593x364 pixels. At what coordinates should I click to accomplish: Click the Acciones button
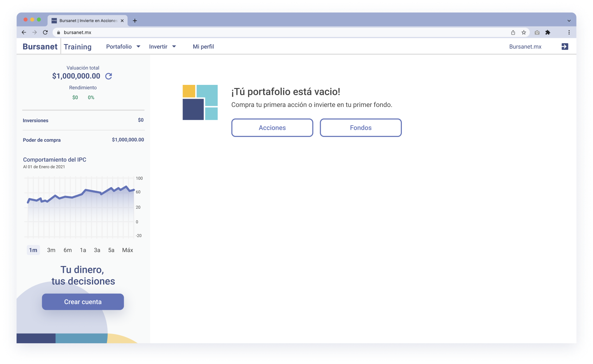tap(272, 128)
